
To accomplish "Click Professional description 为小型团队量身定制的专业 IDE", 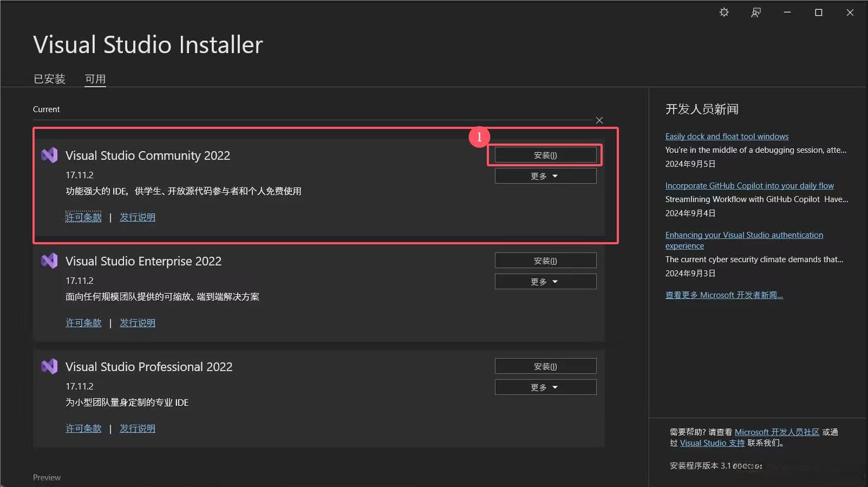I will tap(127, 402).
